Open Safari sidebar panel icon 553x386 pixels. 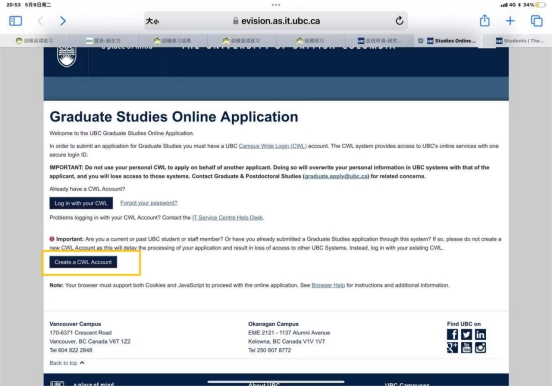(x=15, y=21)
